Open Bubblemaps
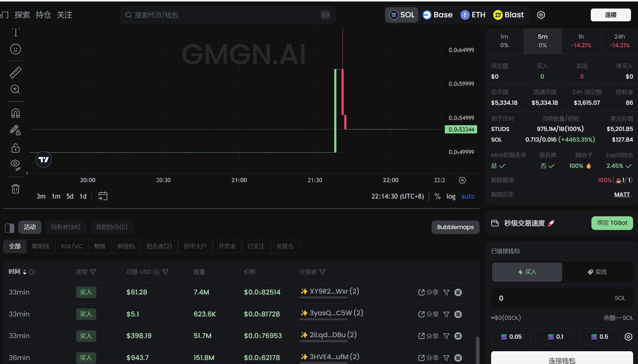The width and height of the screenshot is (638, 364). pos(455,227)
